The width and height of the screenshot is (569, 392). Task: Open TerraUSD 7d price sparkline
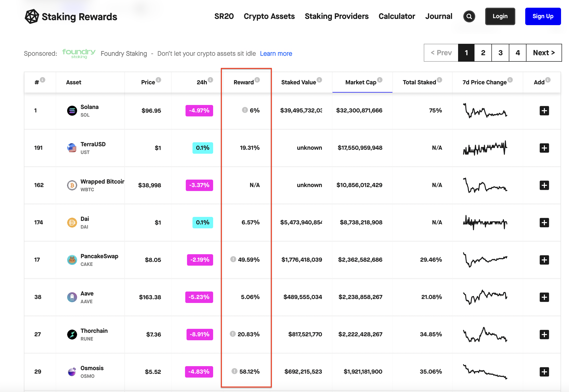point(485,148)
